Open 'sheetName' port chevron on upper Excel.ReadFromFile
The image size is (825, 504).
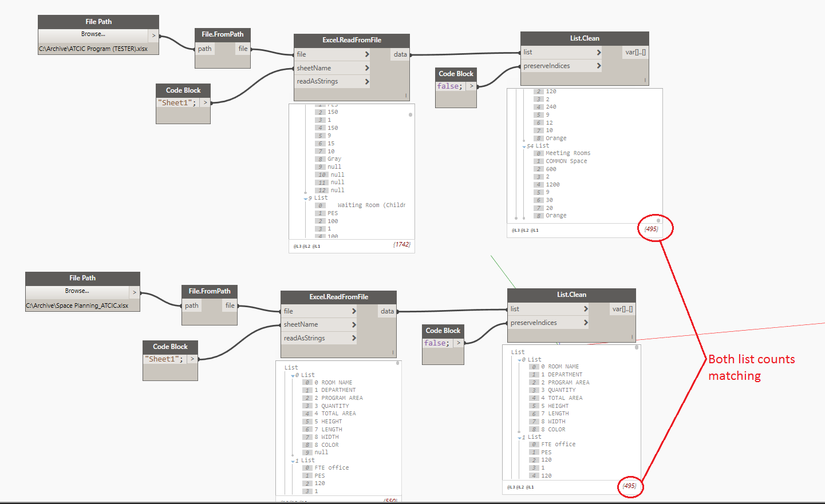point(367,68)
